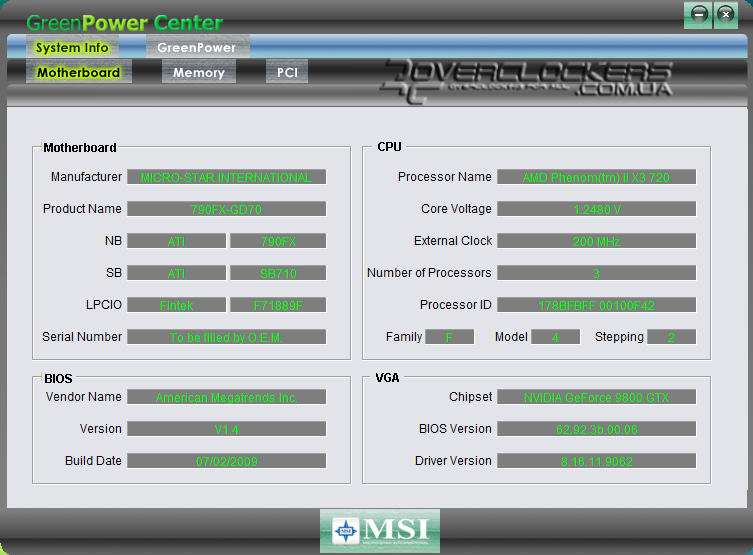Click the Family value F
This screenshot has height=555, width=753.
pos(449,337)
